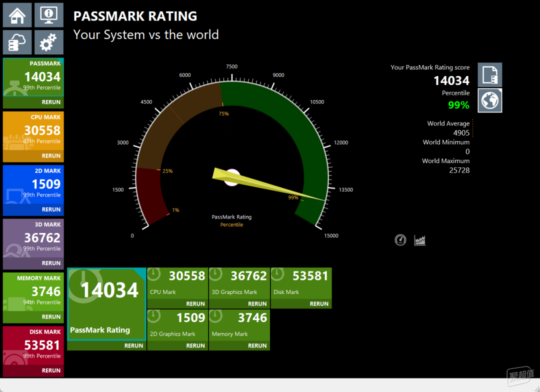Switch to the distribution chart view icon
This screenshot has height=392, width=540.
point(420,239)
